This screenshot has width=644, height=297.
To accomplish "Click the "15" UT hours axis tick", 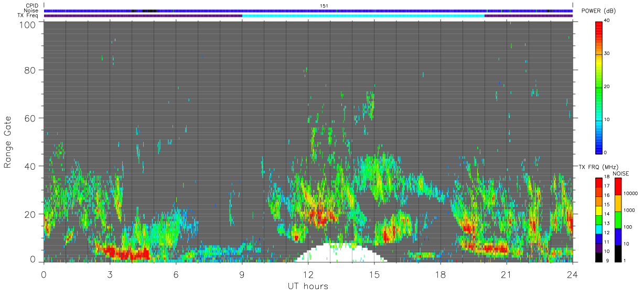I will pos(374,274).
